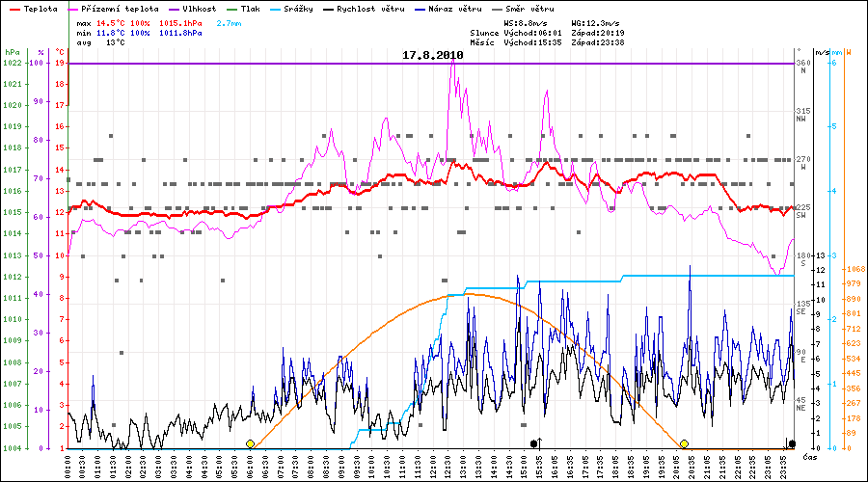Click the 1004 pressure axis value
This screenshot has width=868, height=482.
pos(13,448)
